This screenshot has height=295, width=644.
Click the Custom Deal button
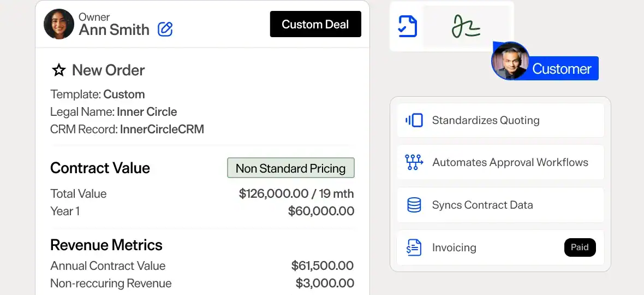click(315, 24)
